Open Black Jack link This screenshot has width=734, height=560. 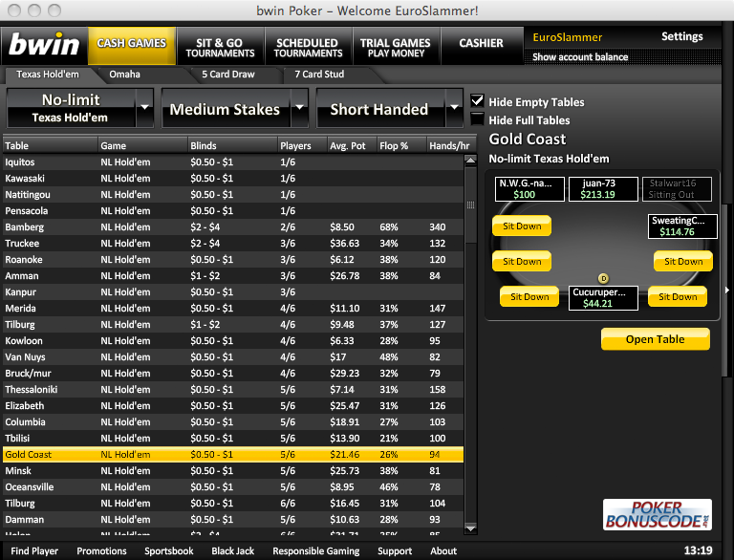232,551
